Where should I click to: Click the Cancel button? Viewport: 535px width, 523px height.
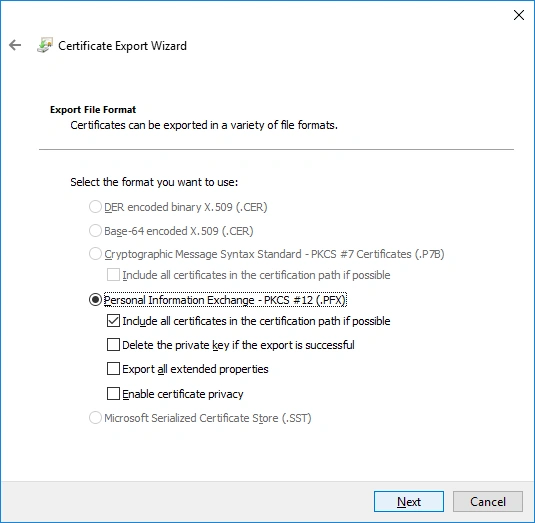click(488, 502)
